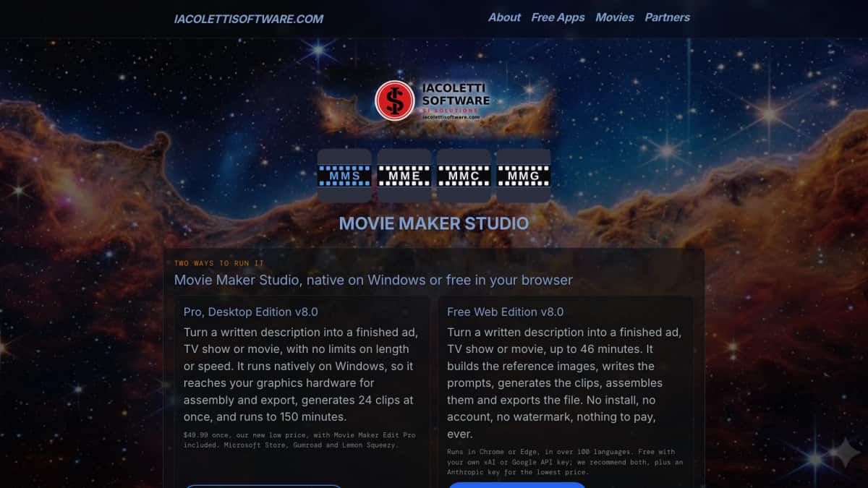The width and height of the screenshot is (868, 488).
Task: Open the Partners navigation item
Action: (668, 17)
